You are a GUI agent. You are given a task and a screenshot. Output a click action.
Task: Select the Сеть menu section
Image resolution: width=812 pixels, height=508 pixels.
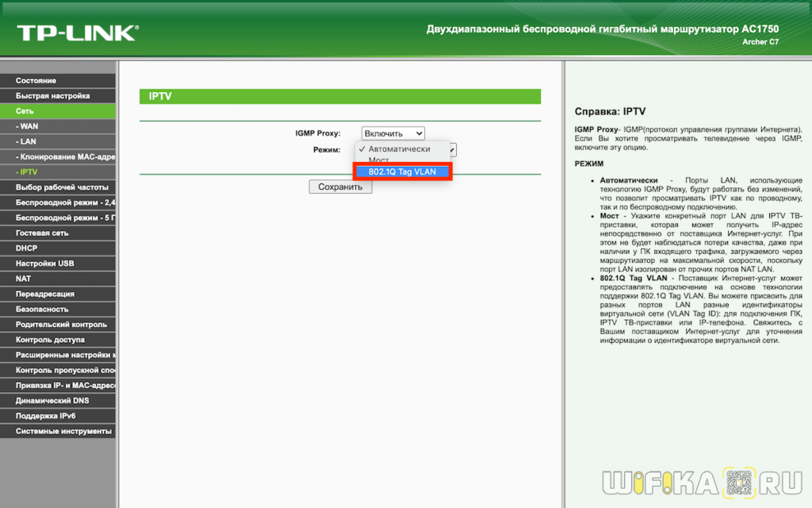pos(57,111)
